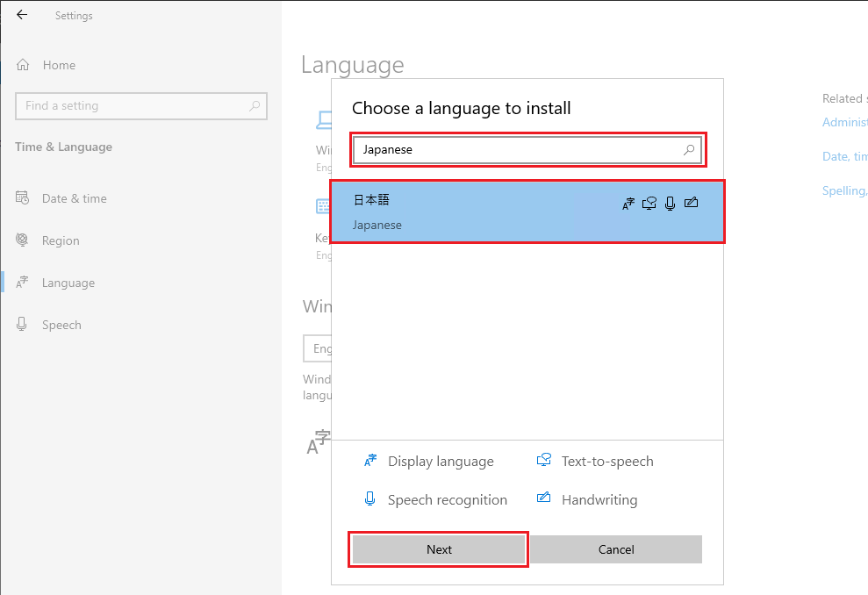Click the Home house icon in sidebar
This screenshot has width=868, height=595.
point(23,65)
